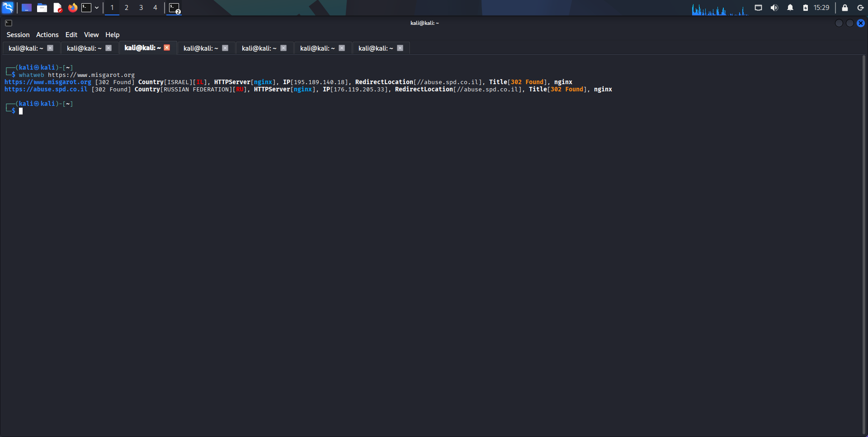Viewport: 868px width, 437px height.
Task: Select the active third kali@kali tab
Action: (142, 47)
